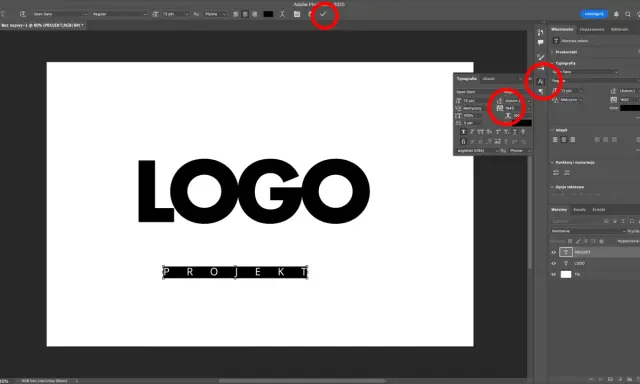Left-align paragraph in Properties Akapit section
Viewport: 640px width, 384px height.
click(x=555, y=140)
